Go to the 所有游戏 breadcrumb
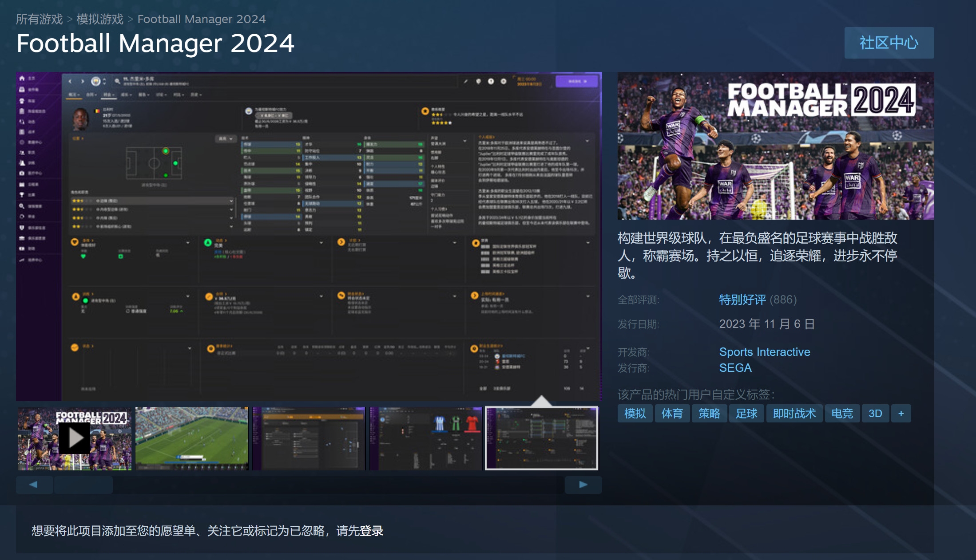The height and width of the screenshot is (560, 976). (38, 19)
